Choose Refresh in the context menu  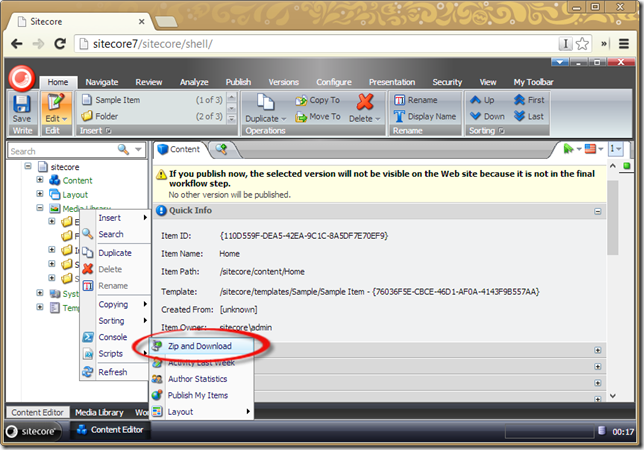click(x=115, y=372)
